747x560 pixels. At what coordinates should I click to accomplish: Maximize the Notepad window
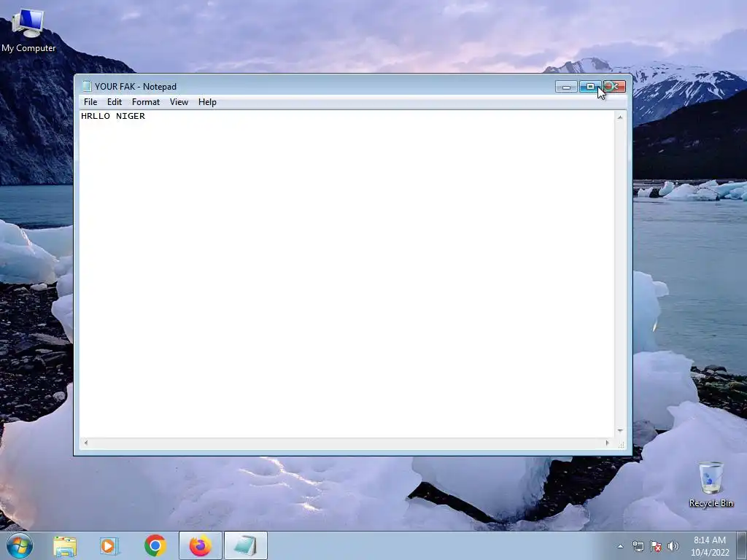[590, 87]
